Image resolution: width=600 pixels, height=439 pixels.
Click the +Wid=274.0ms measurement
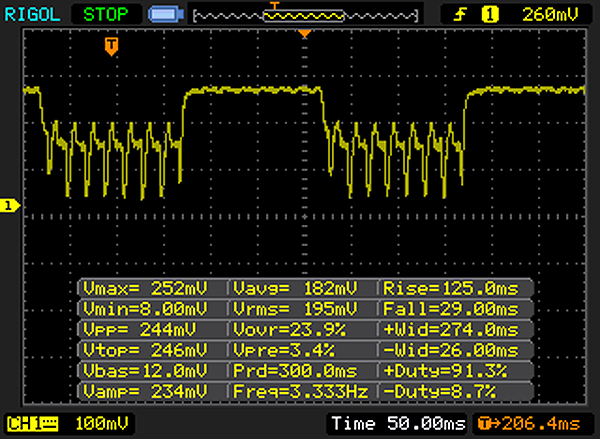point(451,330)
